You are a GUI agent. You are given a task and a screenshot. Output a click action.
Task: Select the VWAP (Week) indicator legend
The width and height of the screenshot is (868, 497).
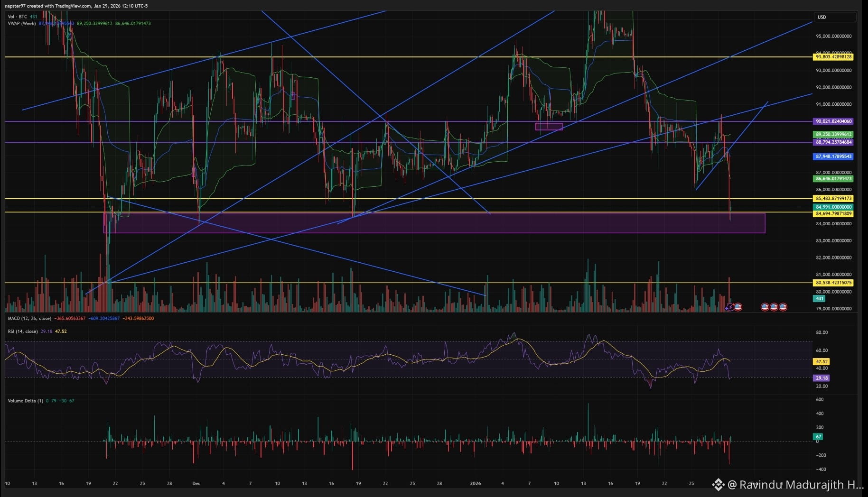tap(22, 23)
